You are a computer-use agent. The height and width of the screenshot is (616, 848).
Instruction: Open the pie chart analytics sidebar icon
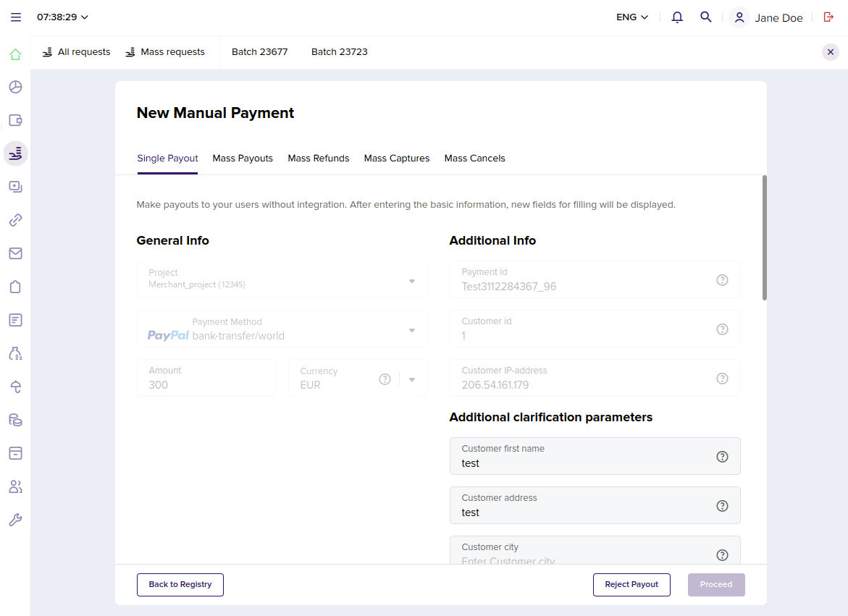15,87
